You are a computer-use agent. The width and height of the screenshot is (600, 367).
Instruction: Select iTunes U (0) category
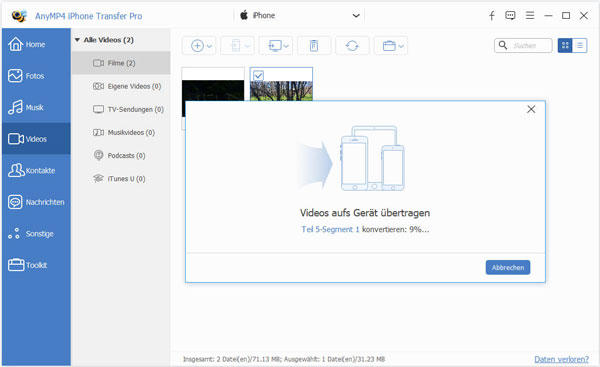121,178
